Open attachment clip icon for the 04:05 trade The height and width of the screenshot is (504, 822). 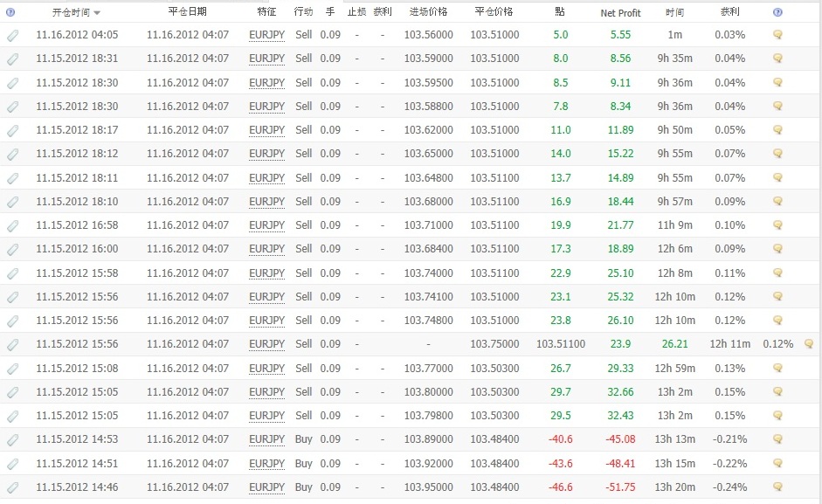point(12,35)
